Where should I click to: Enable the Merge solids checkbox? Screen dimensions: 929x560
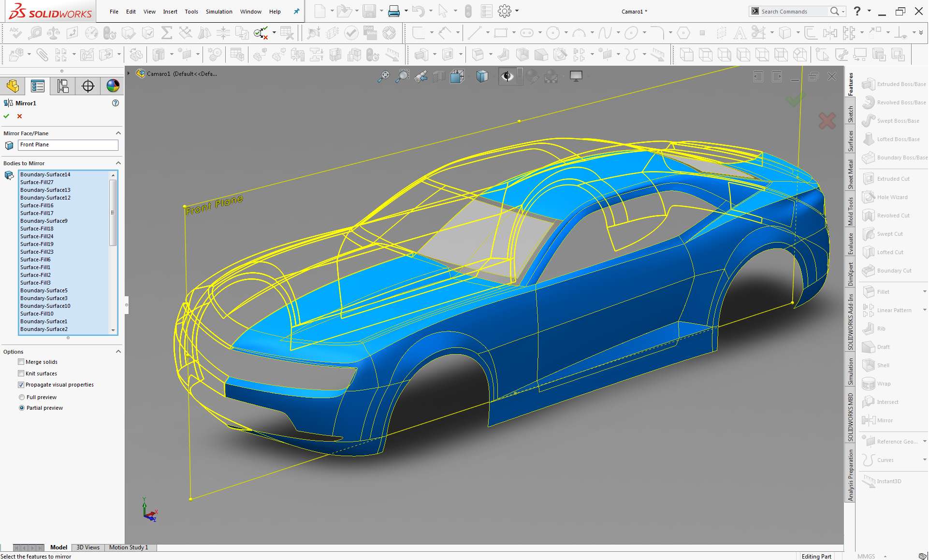point(21,362)
